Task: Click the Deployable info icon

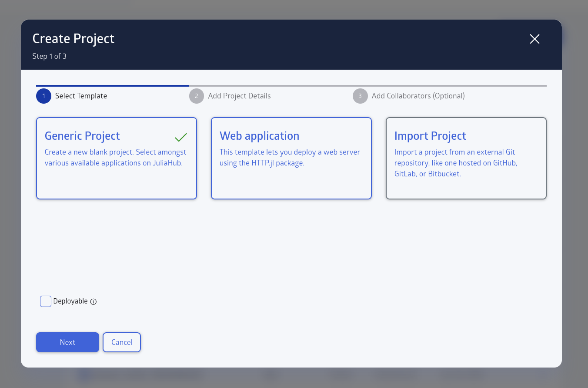Action: [94, 301]
